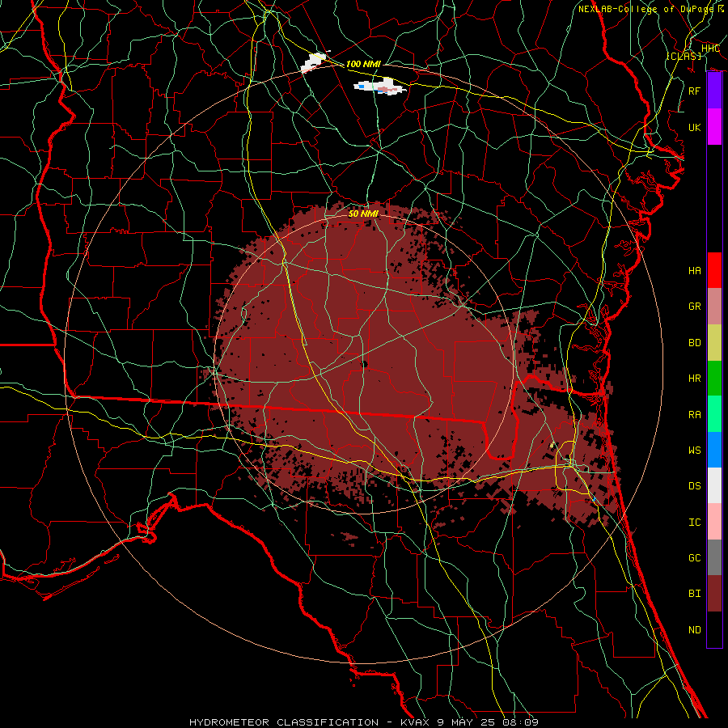The image size is (728, 728).
Task: Click the (CLAS) unit label
Action: [684, 56]
